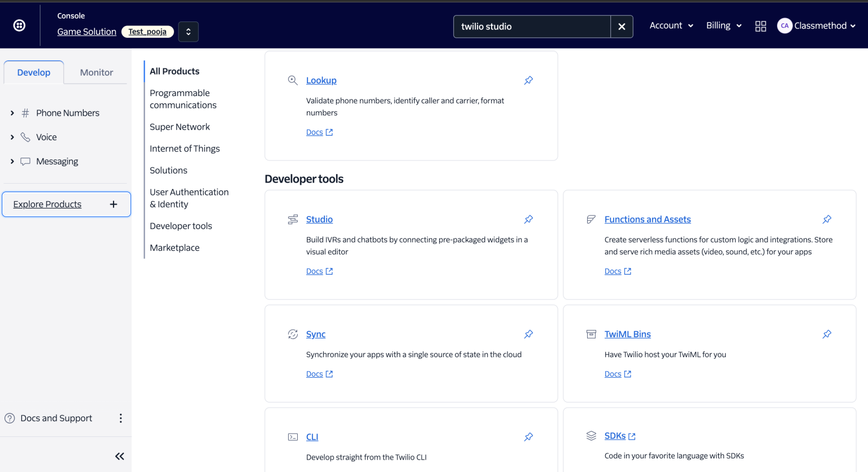Click the Studio widget icon
This screenshot has width=868, height=472.
coord(293,219)
